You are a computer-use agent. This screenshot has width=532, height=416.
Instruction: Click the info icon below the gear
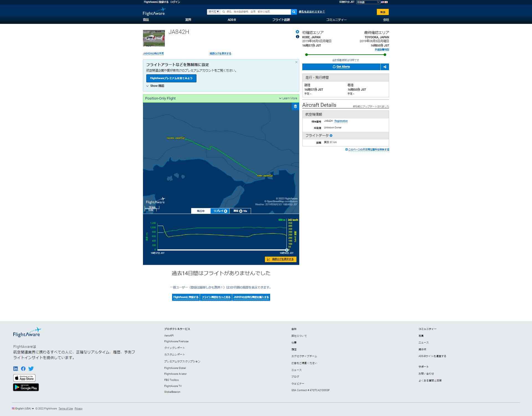(297, 37)
